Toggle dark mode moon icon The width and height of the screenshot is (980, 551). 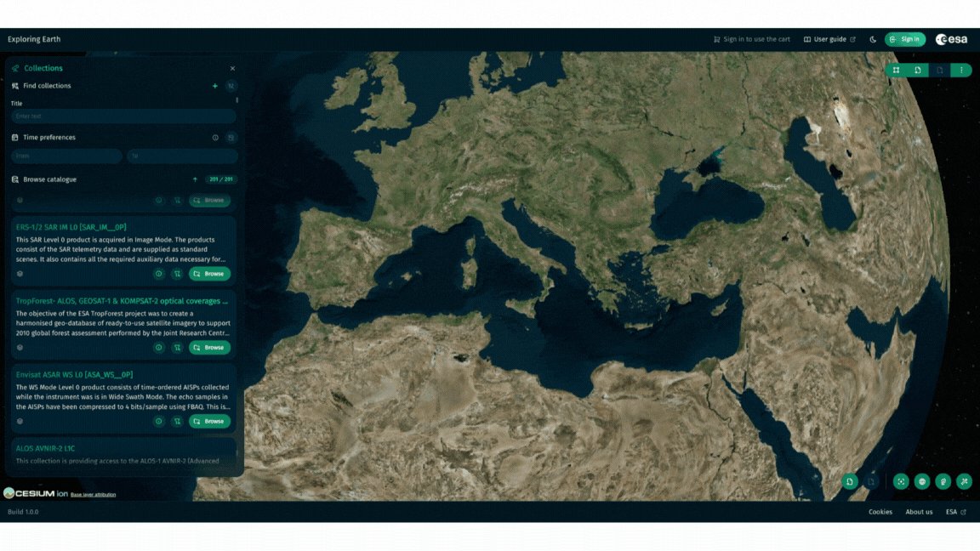pyautogui.click(x=873, y=39)
